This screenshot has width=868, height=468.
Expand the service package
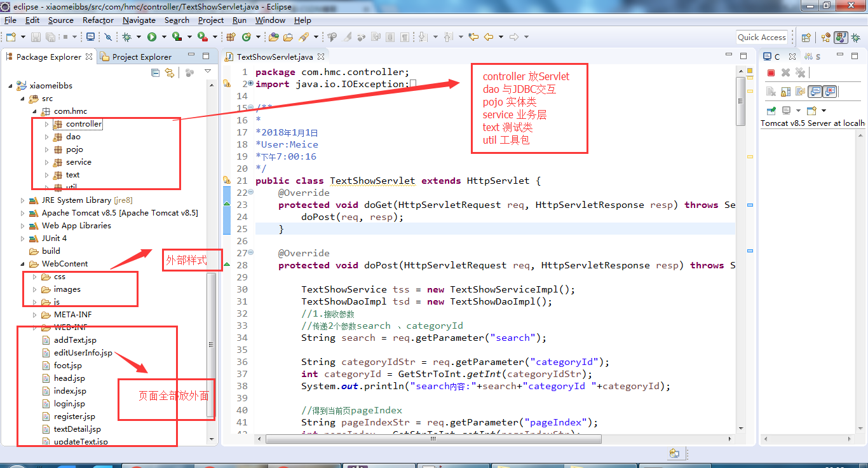click(x=47, y=162)
